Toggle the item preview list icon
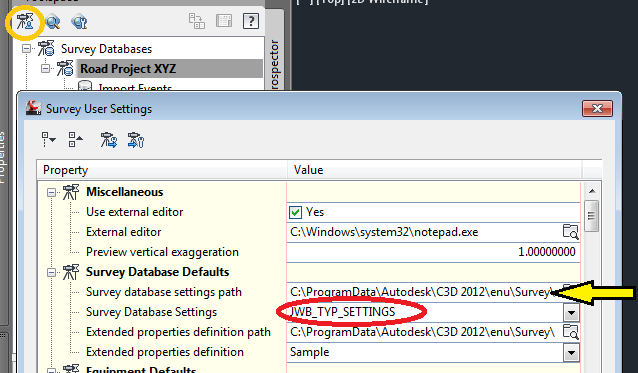638x373 pixels. [x=224, y=21]
